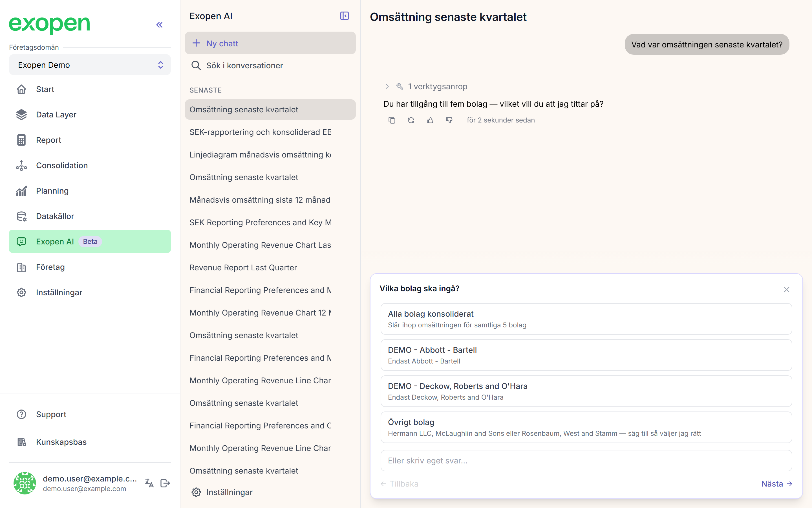The image size is (812, 508).
Task: Click 'Sök i konversationer' search field
Action: 270,65
